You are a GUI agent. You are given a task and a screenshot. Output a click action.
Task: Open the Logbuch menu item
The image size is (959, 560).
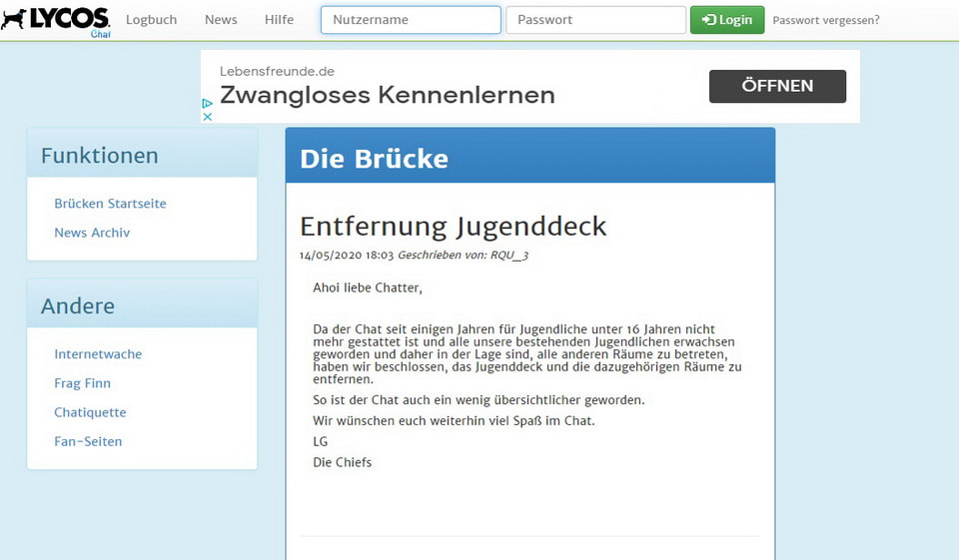tap(151, 20)
